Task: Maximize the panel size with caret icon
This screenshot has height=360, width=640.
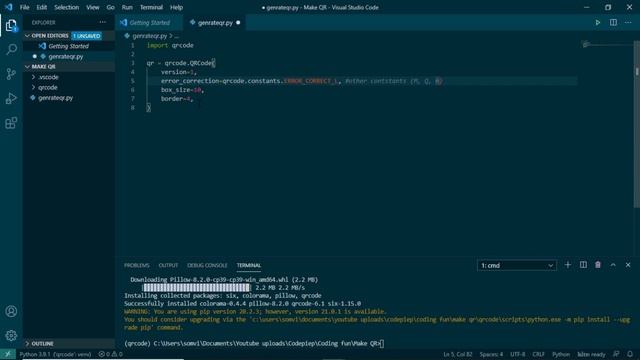Action: point(613,265)
